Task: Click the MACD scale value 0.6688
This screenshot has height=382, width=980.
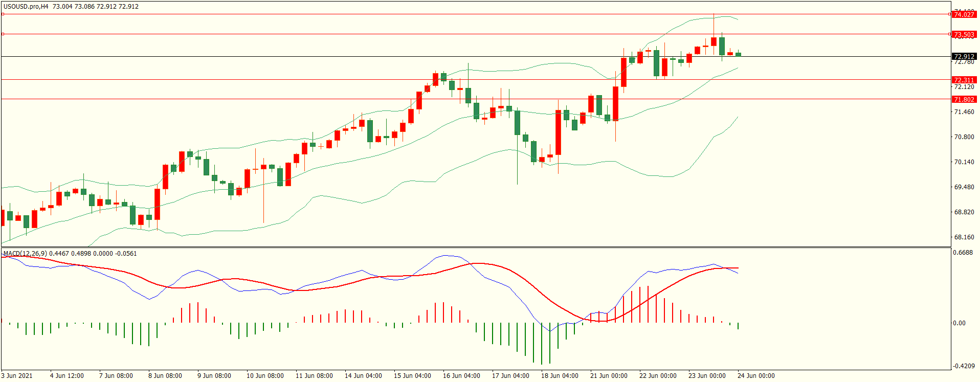Action: tap(963, 253)
